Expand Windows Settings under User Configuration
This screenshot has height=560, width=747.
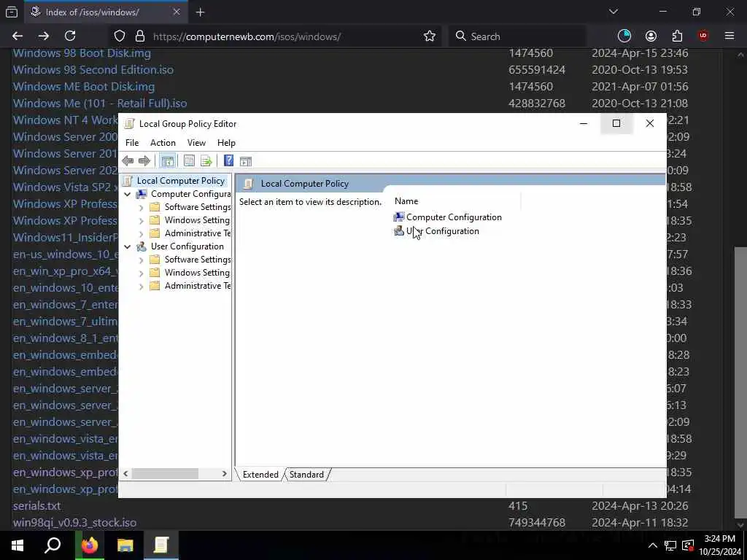tap(141, 273)
